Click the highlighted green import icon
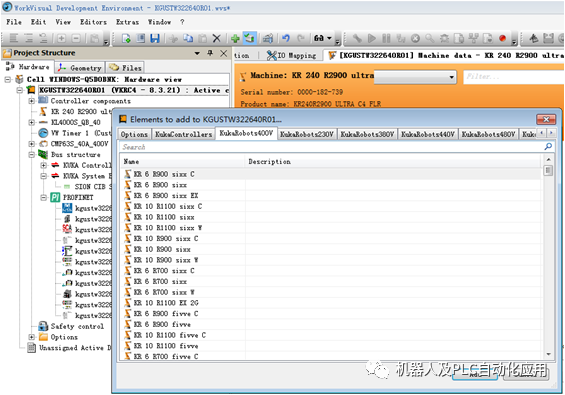This screenshot has height=395, width=565. (x=249, y=38)
